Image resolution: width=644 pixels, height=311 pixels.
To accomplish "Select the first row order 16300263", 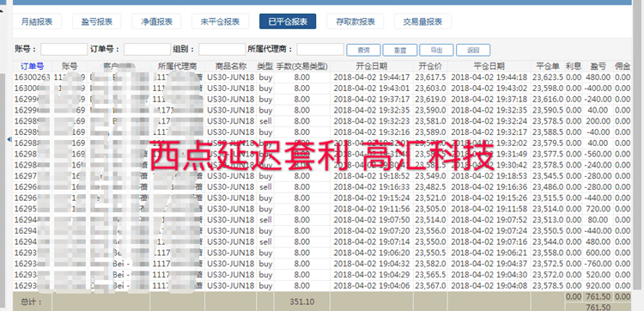I will pos(322,77).
